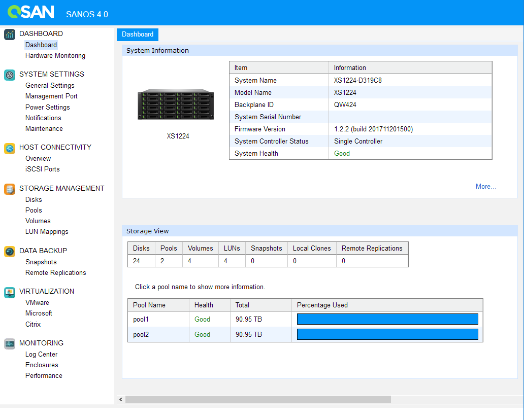Open Volumes page
Viewport: 524px width, 420px height.
tap(38, 221)
